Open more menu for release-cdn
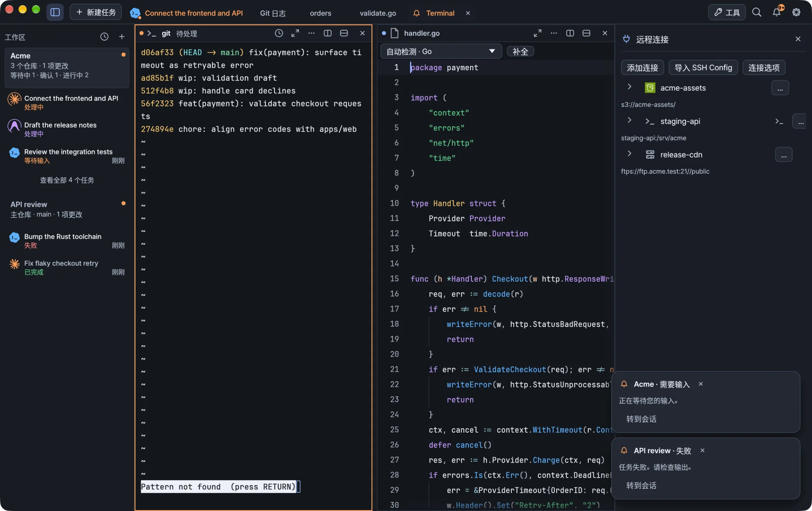812x511 pixels. [x=784, y=155]
